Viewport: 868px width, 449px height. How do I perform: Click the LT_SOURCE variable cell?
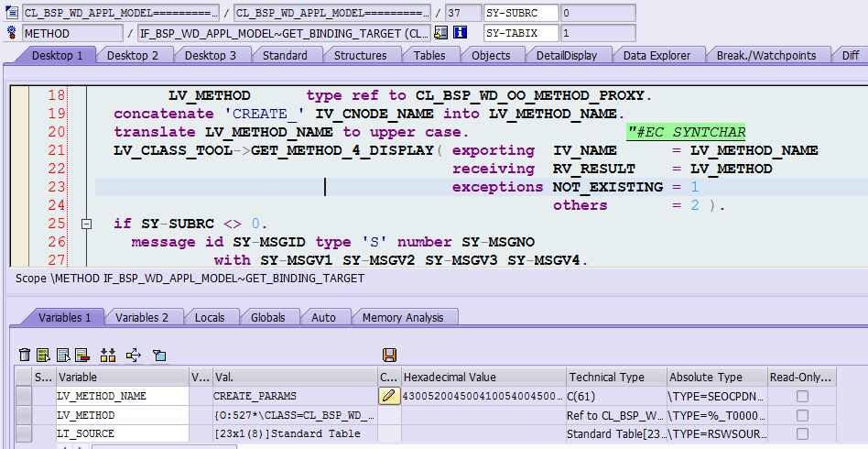coord(123,433)
